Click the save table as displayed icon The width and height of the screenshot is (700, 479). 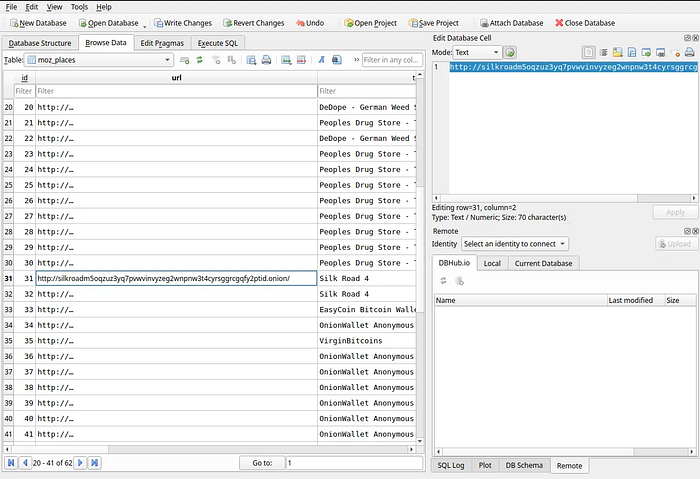coord(251,60)
